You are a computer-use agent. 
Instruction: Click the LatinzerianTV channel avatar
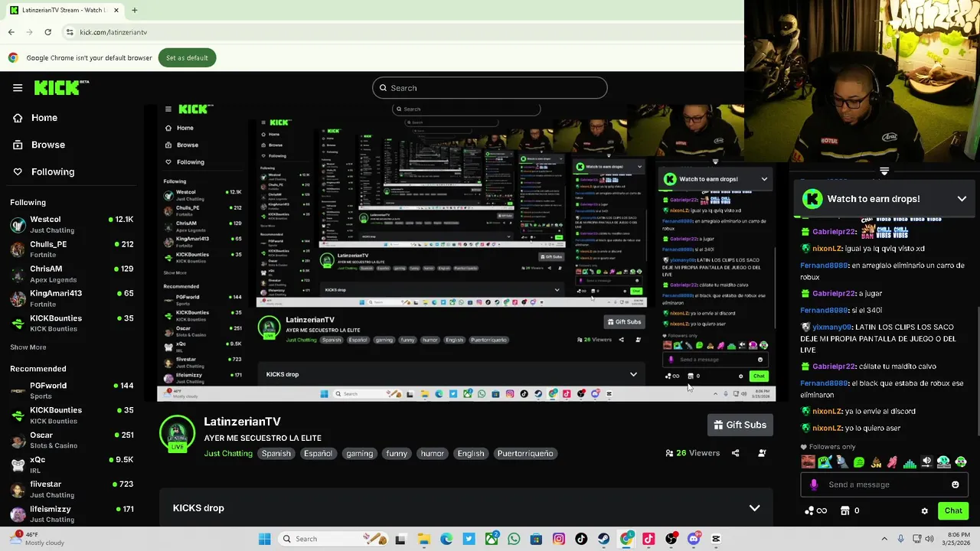pyautogui.click(x=177, y=433)
